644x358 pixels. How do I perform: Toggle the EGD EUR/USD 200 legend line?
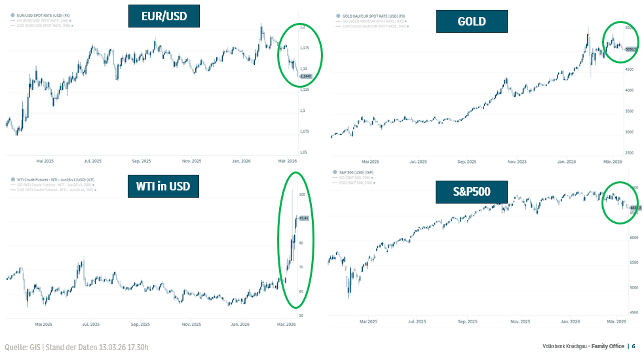coord(13,26)
